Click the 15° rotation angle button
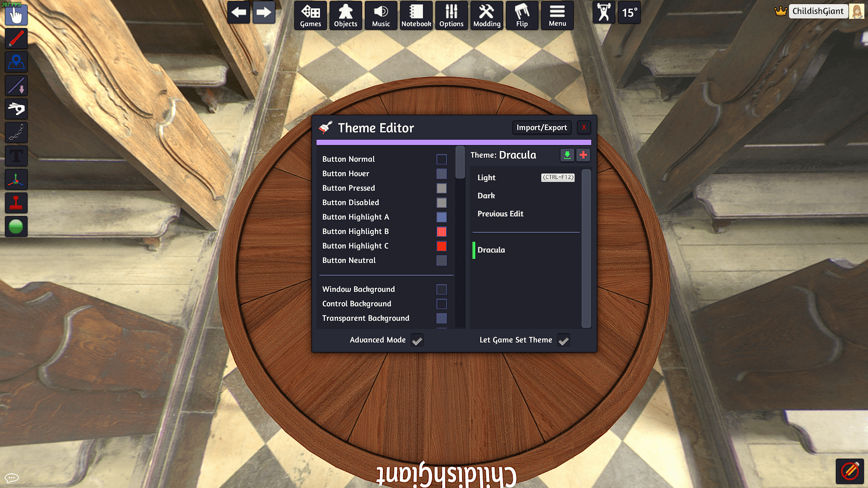This screenshot has width=868, height=488. (x=629, y=12)
